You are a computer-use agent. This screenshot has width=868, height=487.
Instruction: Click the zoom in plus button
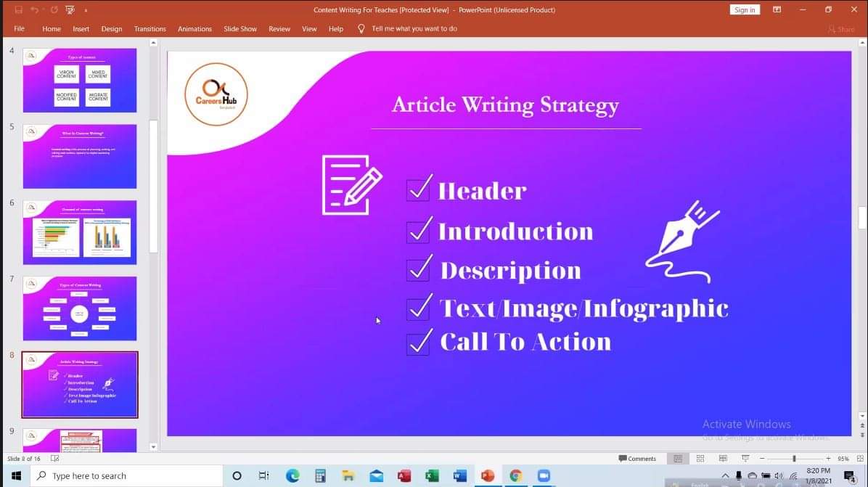click(828, 458)
